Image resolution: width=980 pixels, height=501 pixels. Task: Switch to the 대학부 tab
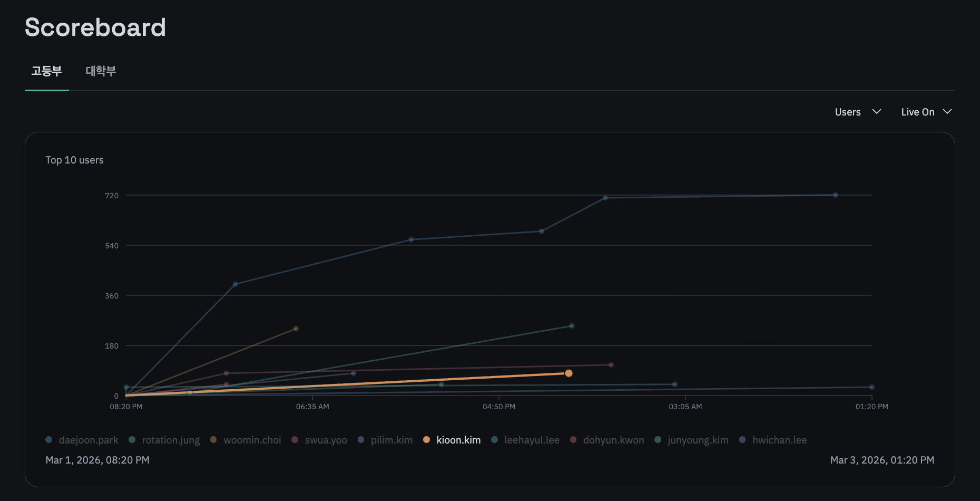tap(102, 71)
